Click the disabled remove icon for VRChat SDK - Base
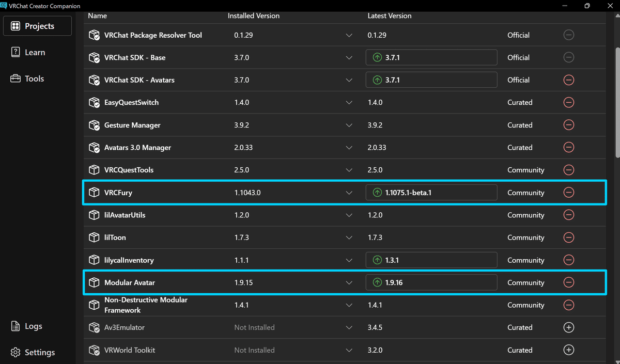The height and width of the screenshot is (364, 620). coord(568,57)
